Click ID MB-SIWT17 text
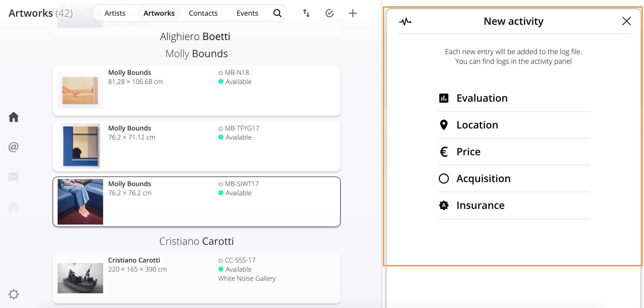644x308 pixels. click(238, 184)
